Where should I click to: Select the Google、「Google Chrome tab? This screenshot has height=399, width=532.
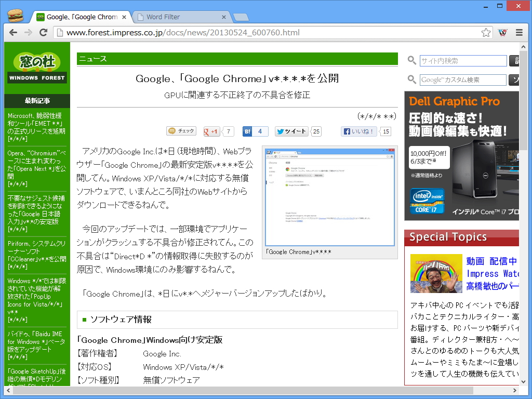pos(82,17)
